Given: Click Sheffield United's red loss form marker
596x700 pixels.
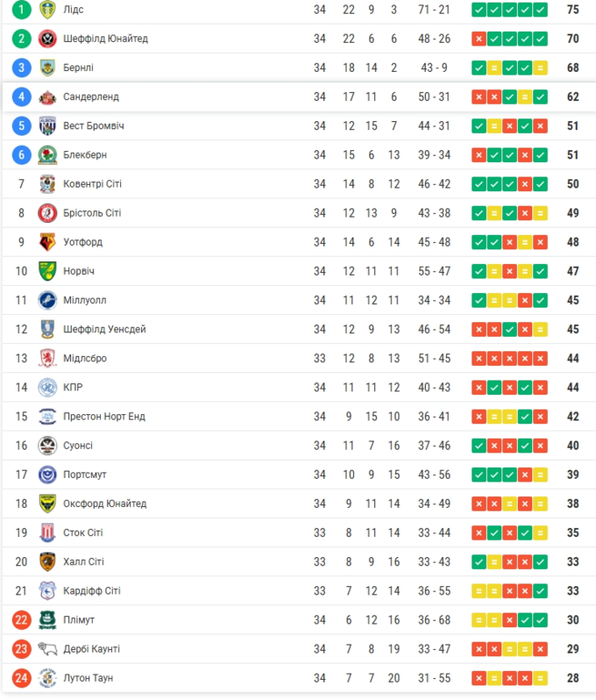Looking at the screenshot, I should coord(479,39).
